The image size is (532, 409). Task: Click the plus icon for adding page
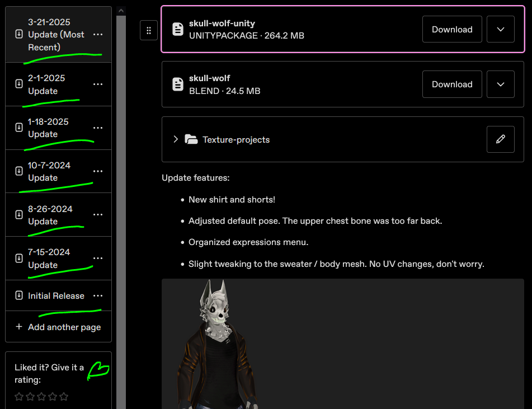pyautogui.click(x=19, y=327)
